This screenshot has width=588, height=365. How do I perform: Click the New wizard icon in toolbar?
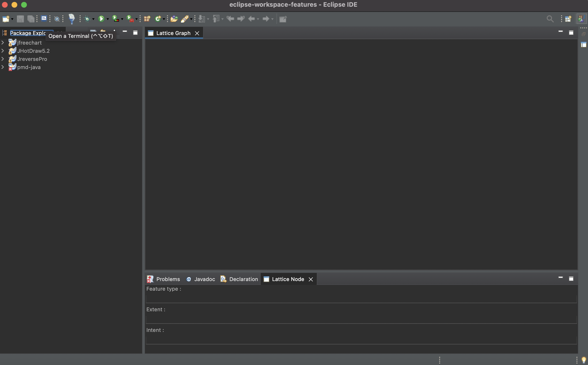click(x=6, y=19)
